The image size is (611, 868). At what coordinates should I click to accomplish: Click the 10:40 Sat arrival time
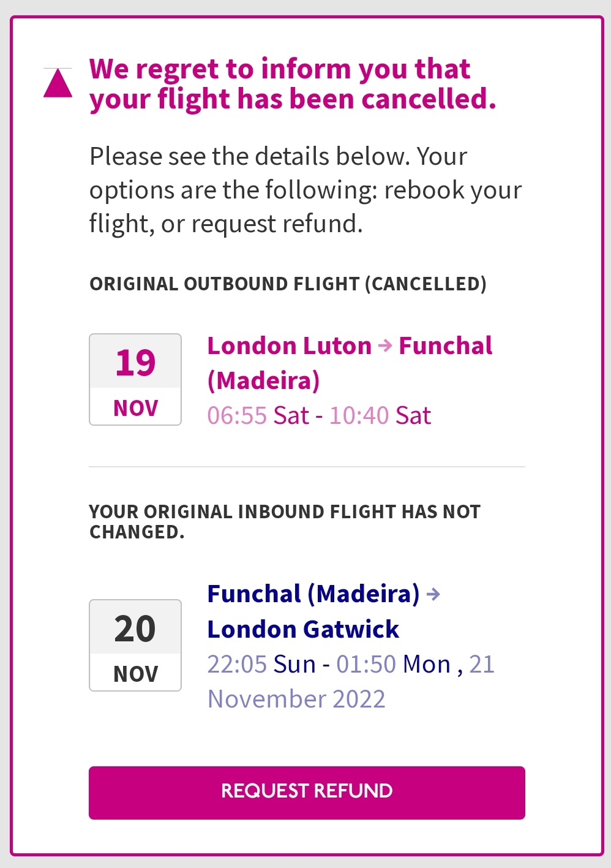(380, 415)
